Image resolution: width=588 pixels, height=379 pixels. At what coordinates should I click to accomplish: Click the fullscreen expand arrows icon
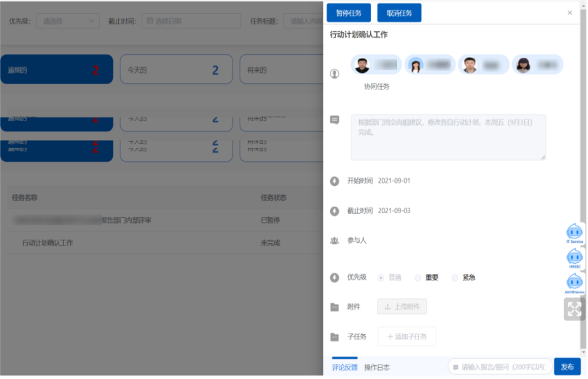(x=575, y=309)
